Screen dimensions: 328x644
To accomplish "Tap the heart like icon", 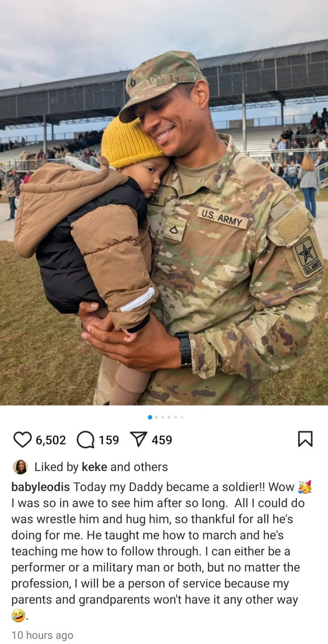I will coord(23,439).
